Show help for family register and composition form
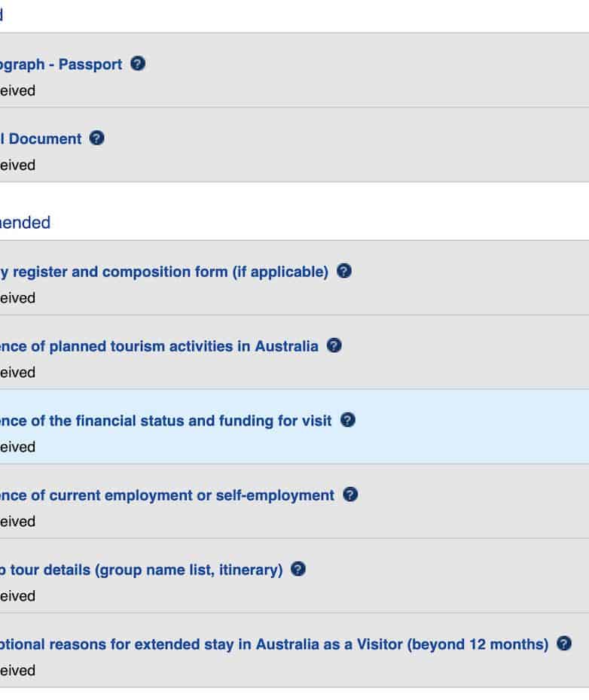Image resolution: width=589 pixels, height=700 pixels. (x=344, y=271)
